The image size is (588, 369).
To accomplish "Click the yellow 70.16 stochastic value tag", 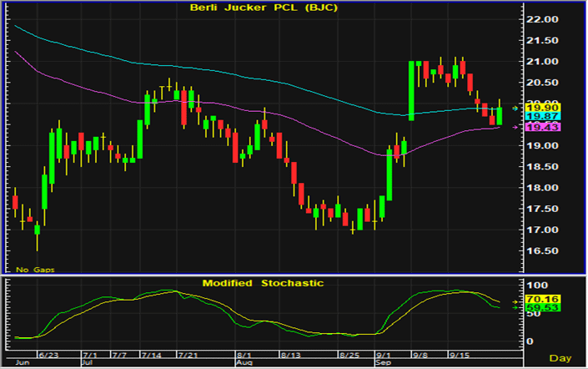I will [545, 298].
